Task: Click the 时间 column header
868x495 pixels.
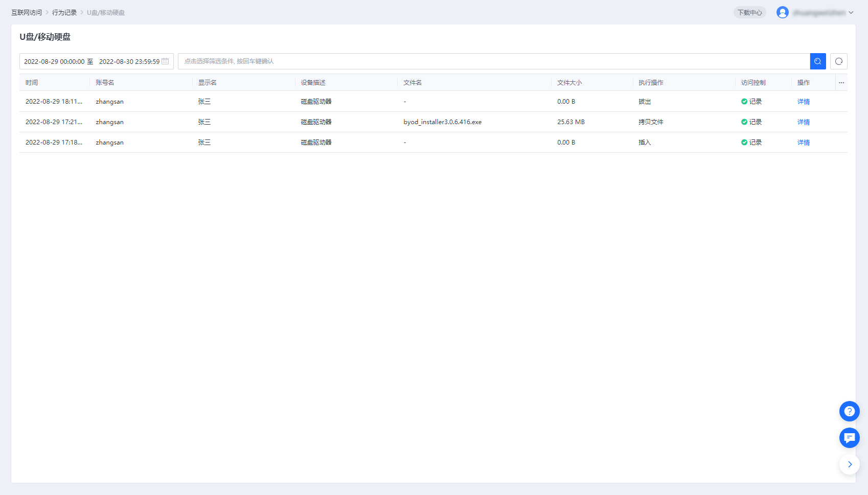Action: coord(32,83)
